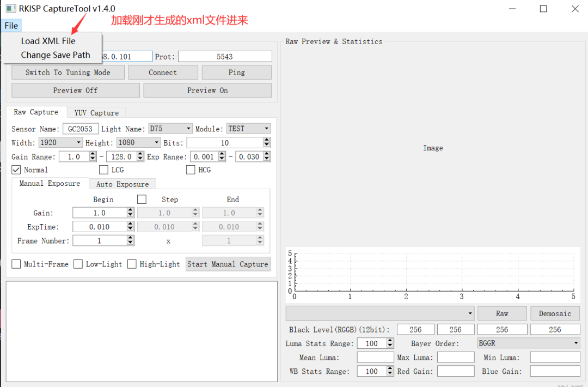Enable the Step checkbox in Manual Exposure

click(142, 199)
